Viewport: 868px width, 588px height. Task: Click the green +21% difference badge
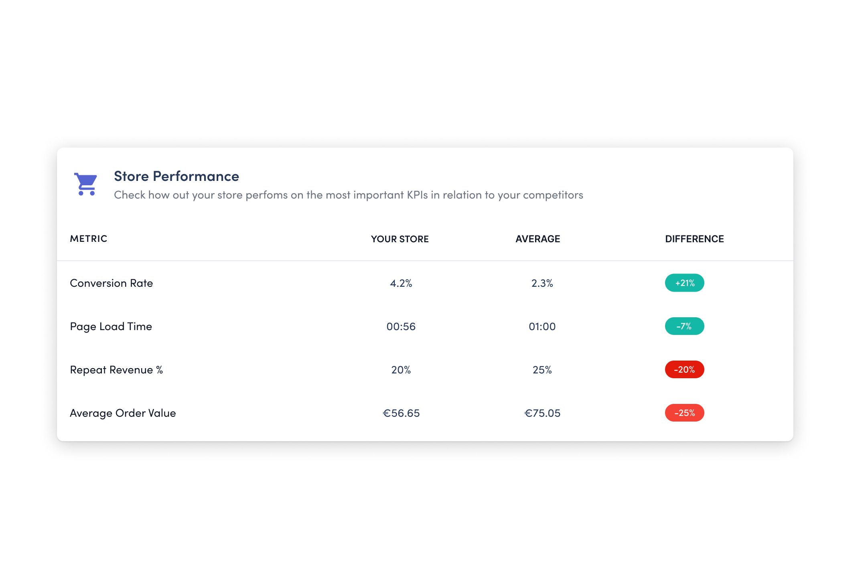(x=684, y=283)
